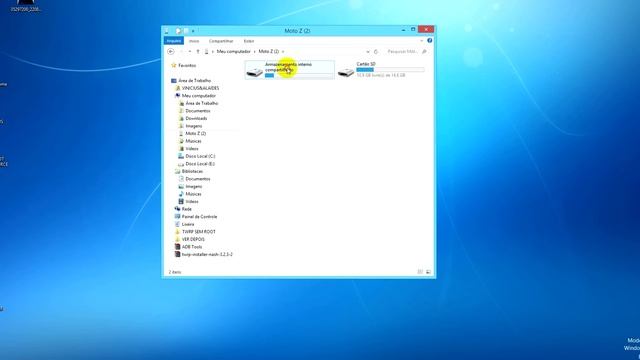This screenshot has height=360, width=640.
Task: Open VER DEPOIS folder
Action: pos(193,239)
